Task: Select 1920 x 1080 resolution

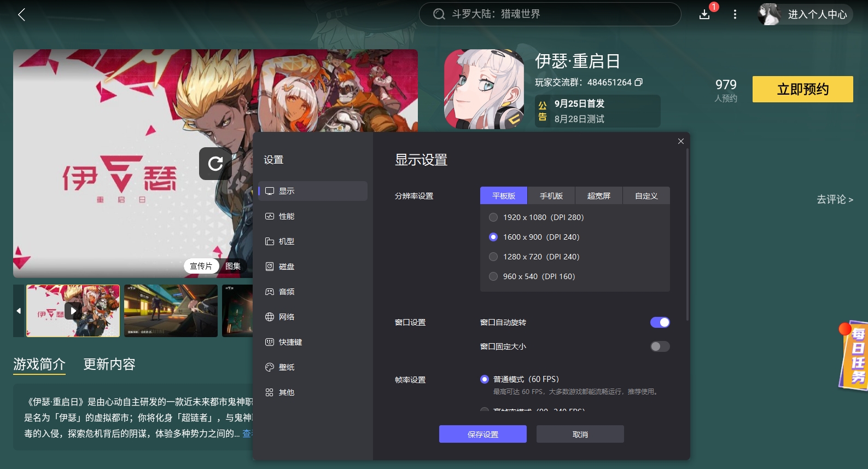Action: pos(493,217)
